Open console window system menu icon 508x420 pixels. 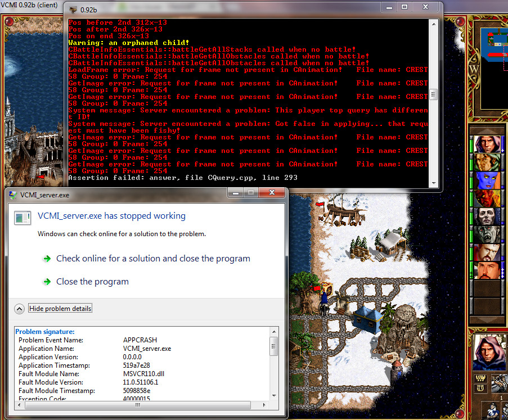[x=72, y=10]
